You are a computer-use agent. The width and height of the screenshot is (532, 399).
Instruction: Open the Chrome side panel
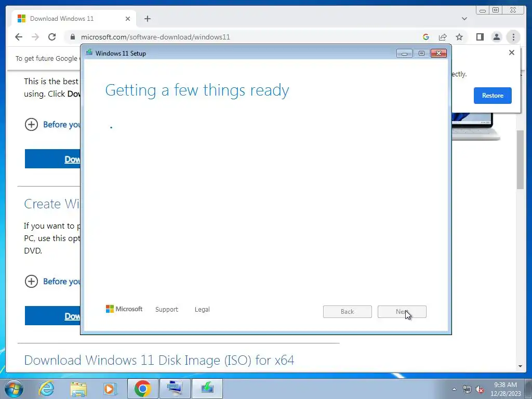coord(480,37)
